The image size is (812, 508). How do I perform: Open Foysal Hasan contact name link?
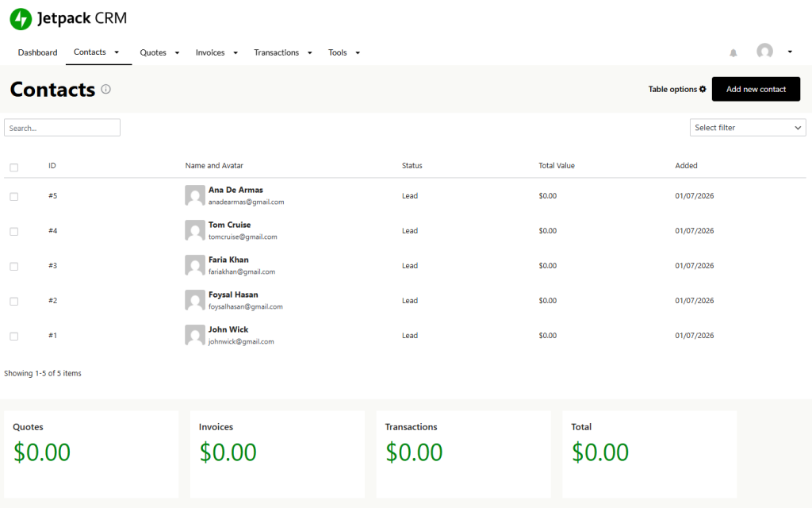233,294
